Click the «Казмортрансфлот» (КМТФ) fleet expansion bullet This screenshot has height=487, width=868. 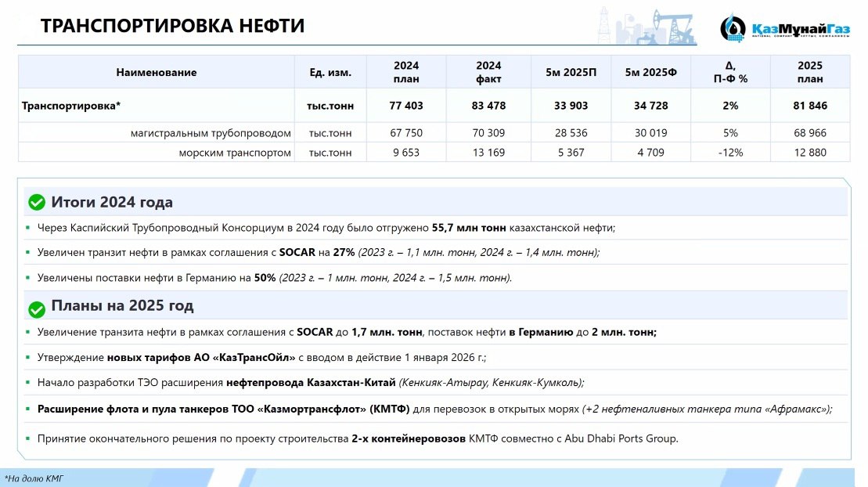click(434, 409)
